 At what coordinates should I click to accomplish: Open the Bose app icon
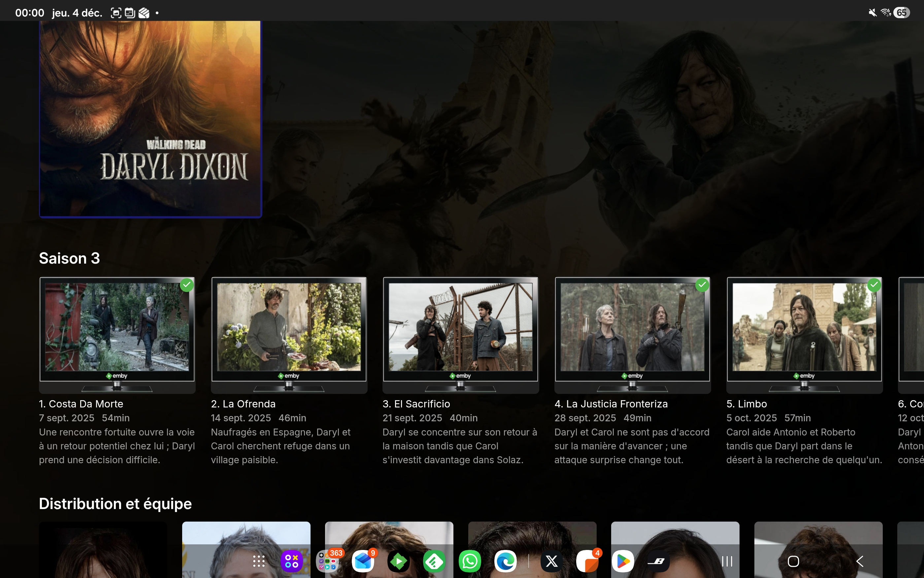(x=658, y=561)
